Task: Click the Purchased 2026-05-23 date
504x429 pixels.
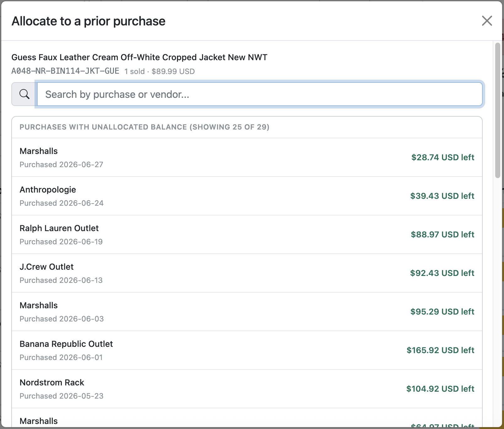Action: (x=62, y=396)
